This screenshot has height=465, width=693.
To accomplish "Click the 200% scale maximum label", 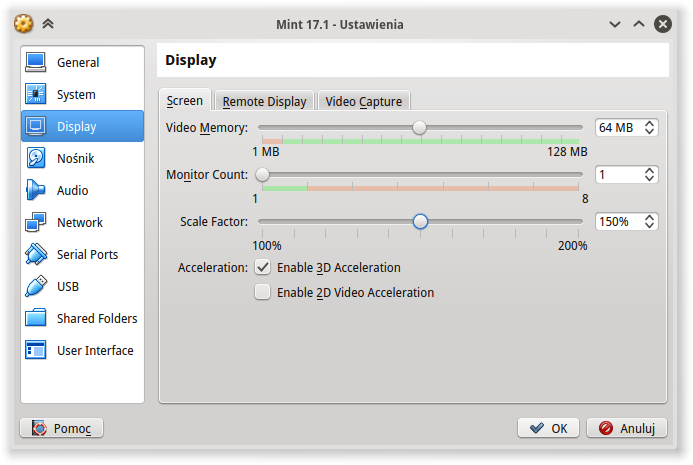I will coord(572,246).
